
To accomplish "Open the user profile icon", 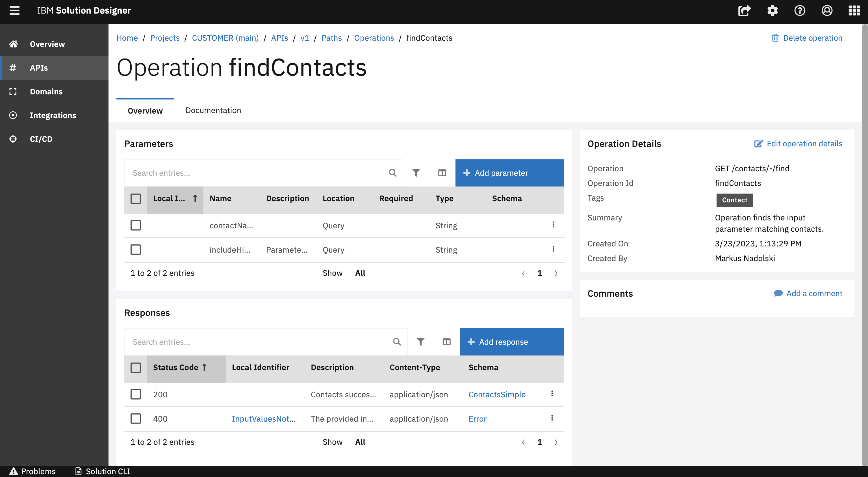I will coord(827,10).
